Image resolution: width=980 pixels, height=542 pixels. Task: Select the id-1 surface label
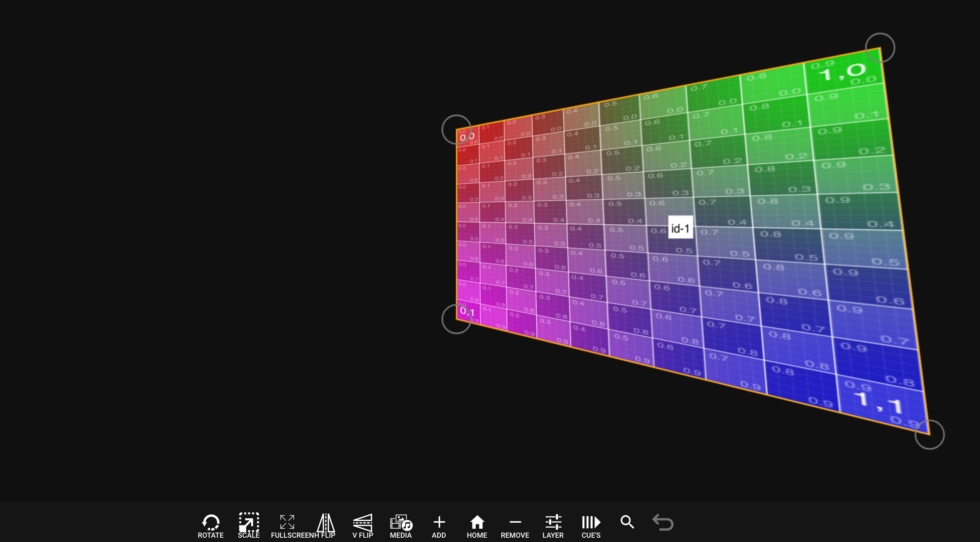coord(680,228)
